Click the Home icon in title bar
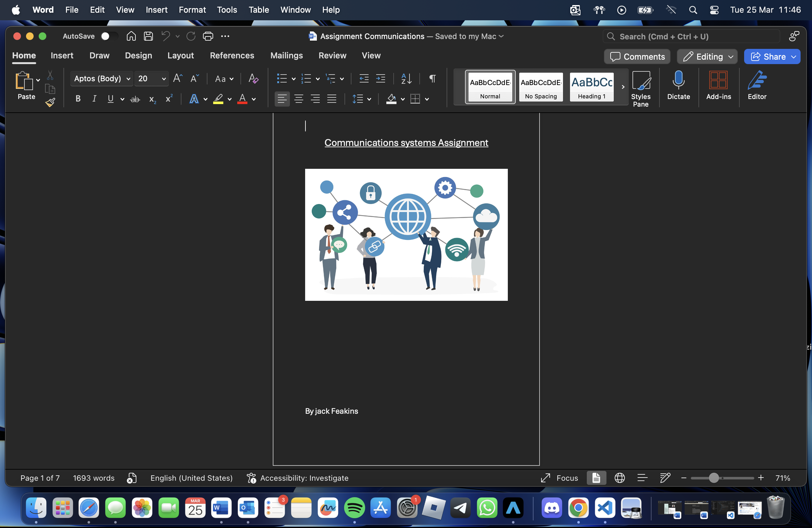Image resolution: width=812 pixels, height=528 pixels. 131,36
